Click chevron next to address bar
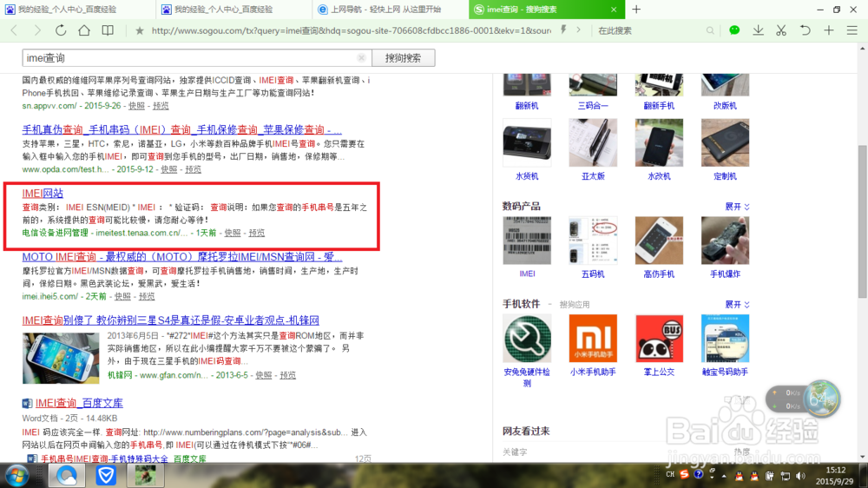 point(578,30)
